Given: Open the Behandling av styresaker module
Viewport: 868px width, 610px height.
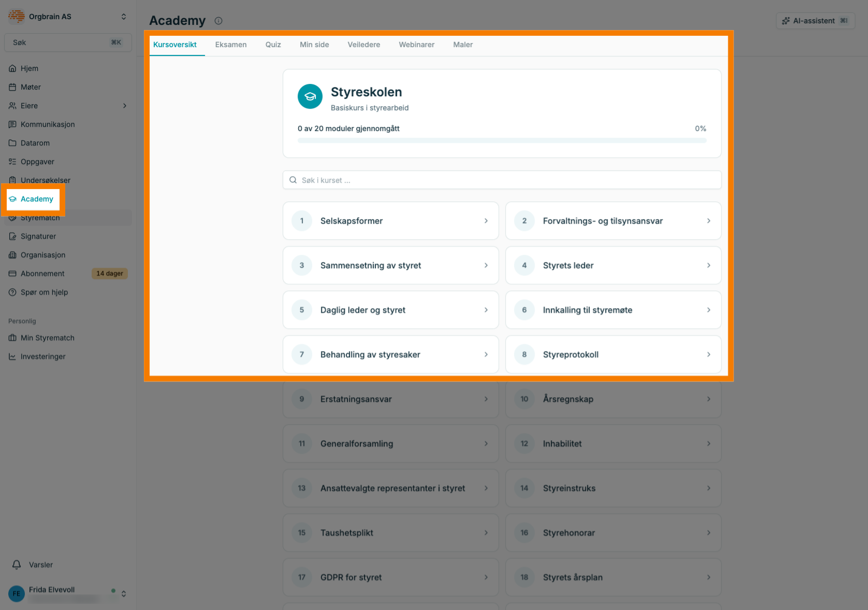Looking at the screenshot, I should [391, 354].
